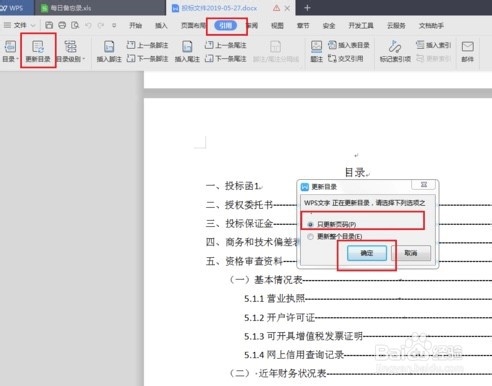
Task: Click the 插入脚注 (Insert Footnote) icon
Action: point(109,51)
